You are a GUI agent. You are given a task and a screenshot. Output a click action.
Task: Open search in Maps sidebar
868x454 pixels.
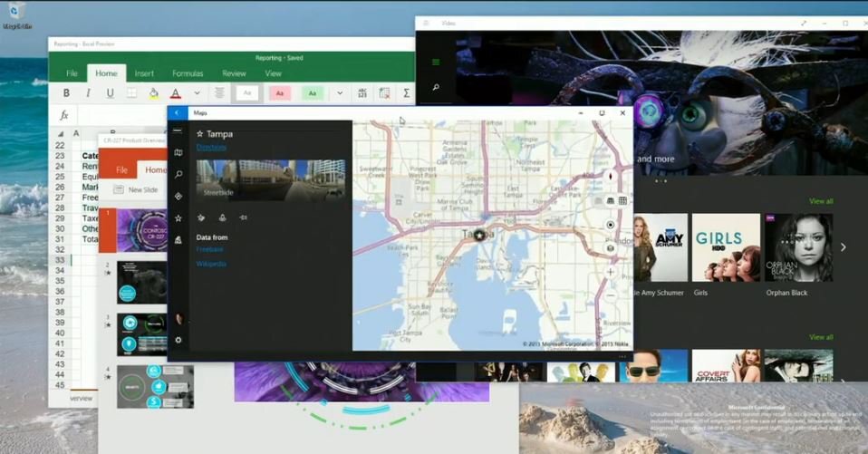(x=178, y=174)
